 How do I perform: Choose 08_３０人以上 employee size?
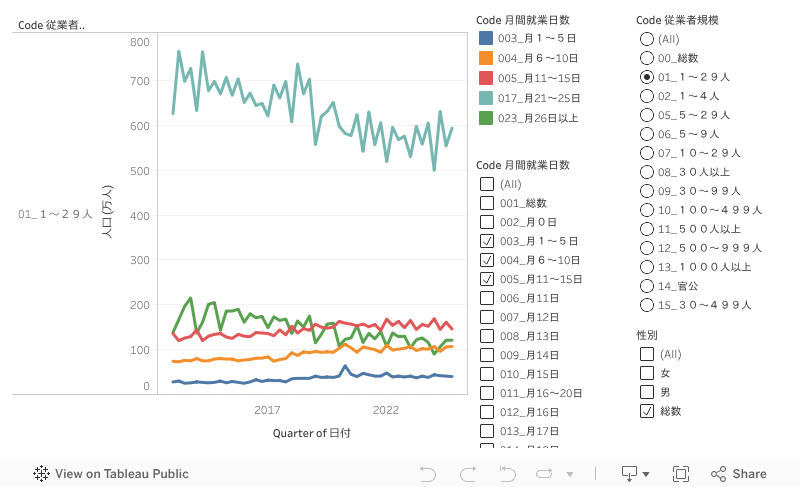click(647, 172)
